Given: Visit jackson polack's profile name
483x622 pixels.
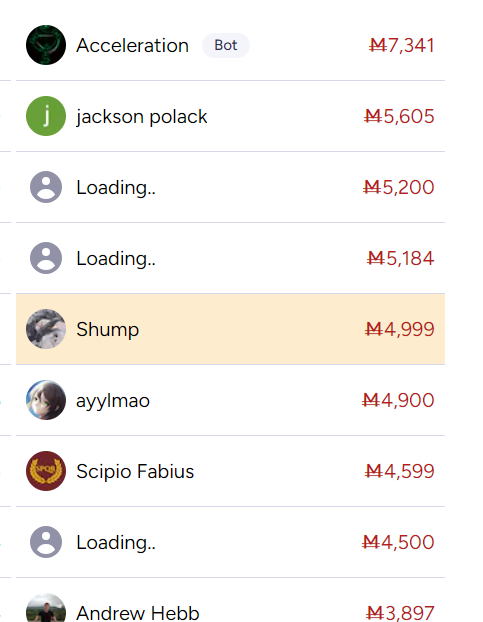Looking at the screenshot, I should click(x=142, y=117).
